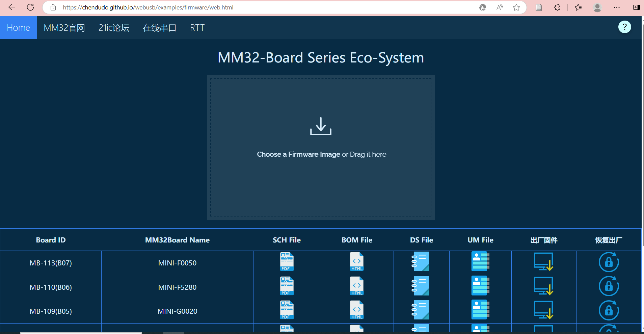
Task: Add this page to favorites star
Action: (516, 7)
